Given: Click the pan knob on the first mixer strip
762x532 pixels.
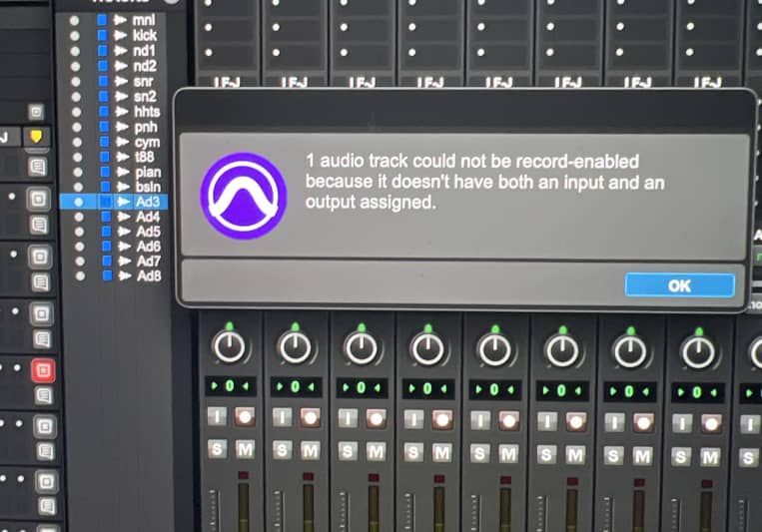Looking at the screenshot, I should [229, 347].
